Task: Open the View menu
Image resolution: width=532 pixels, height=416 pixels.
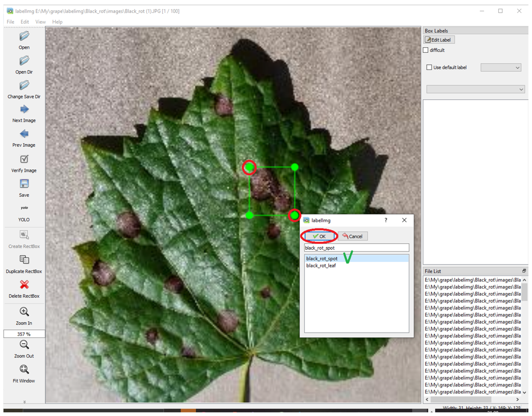Action: click(x=40, y=22)
